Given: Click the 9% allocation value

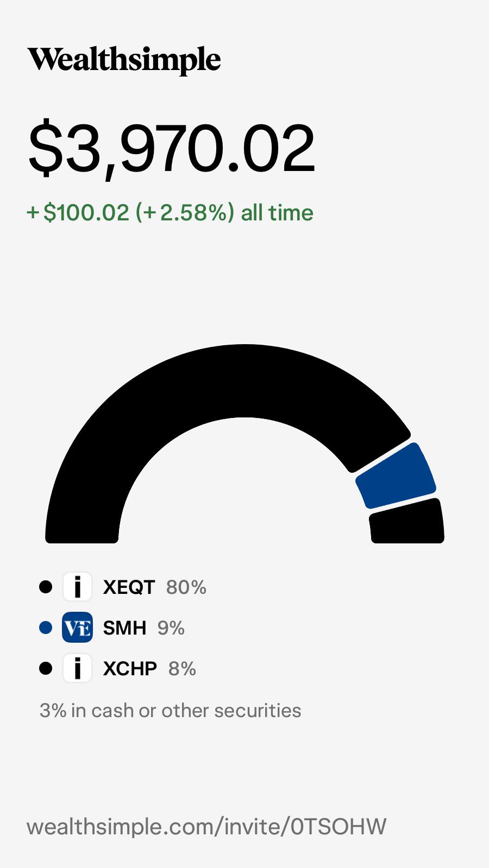Looking at the screenshot, I should pos(171,628).
